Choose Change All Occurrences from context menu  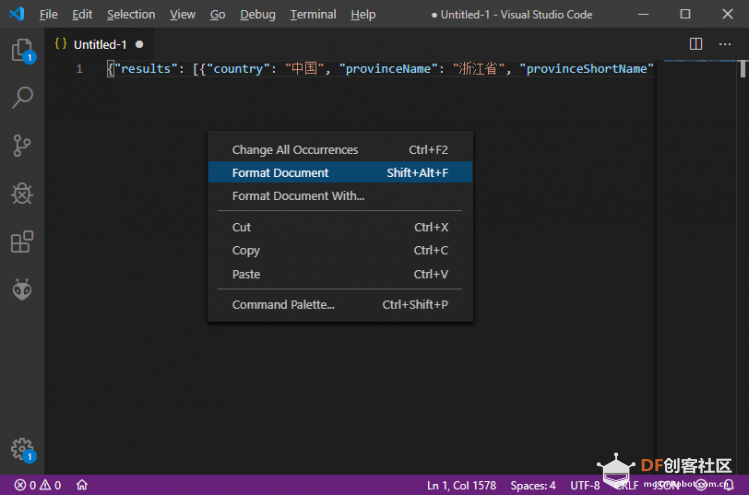point(340,150)
